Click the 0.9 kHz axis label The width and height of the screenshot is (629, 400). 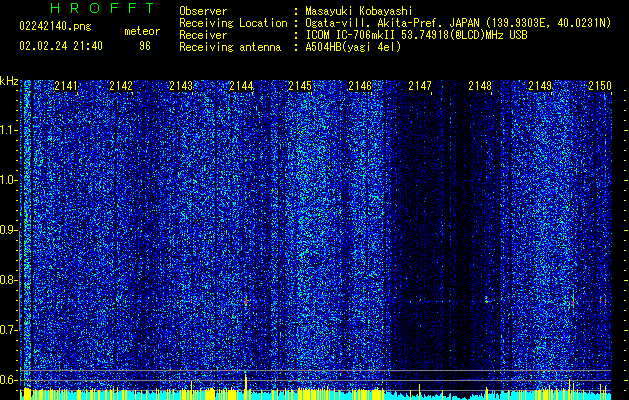pyautogui.click(x=8, y=230)
